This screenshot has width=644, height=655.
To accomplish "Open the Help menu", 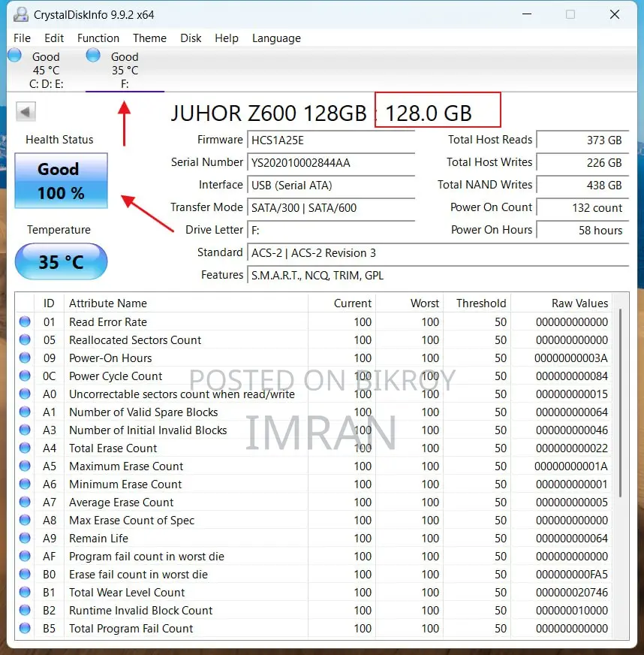I will pyautogui.click(x=227, y=38).
